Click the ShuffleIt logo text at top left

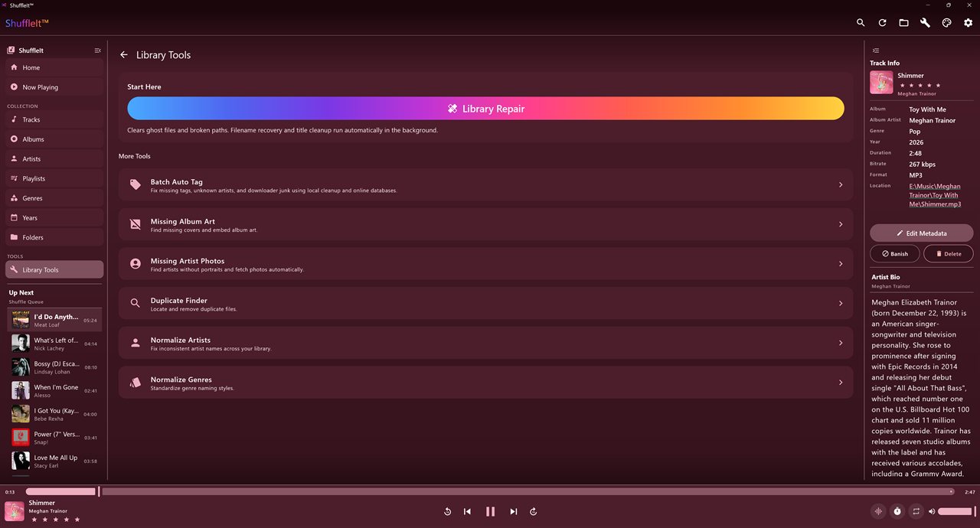coord(27,23)
